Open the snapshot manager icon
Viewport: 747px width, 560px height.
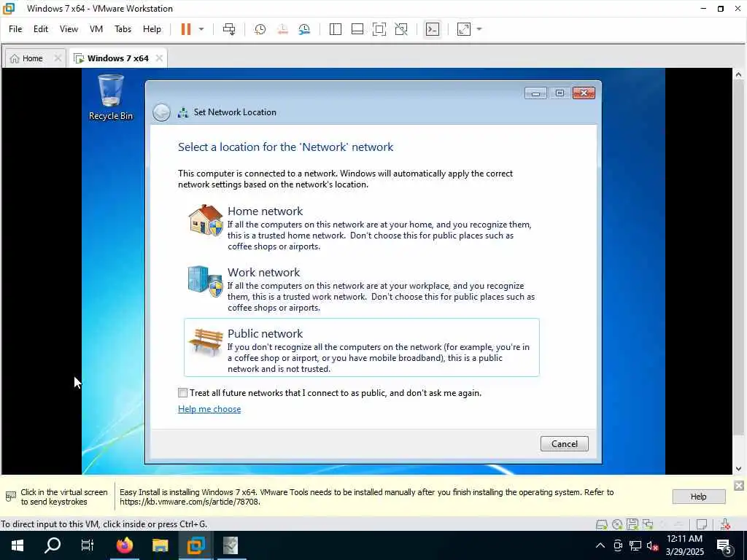[304, 29]
